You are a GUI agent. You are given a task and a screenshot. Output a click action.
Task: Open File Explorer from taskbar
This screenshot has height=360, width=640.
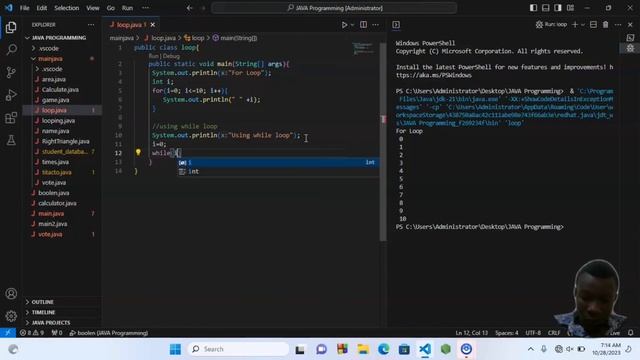click(x=363, y=349)
